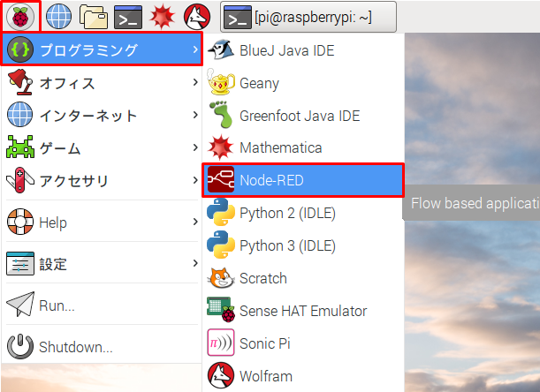
Task: Click the Greenfoot footprint icon
Action: coord(221,114)
